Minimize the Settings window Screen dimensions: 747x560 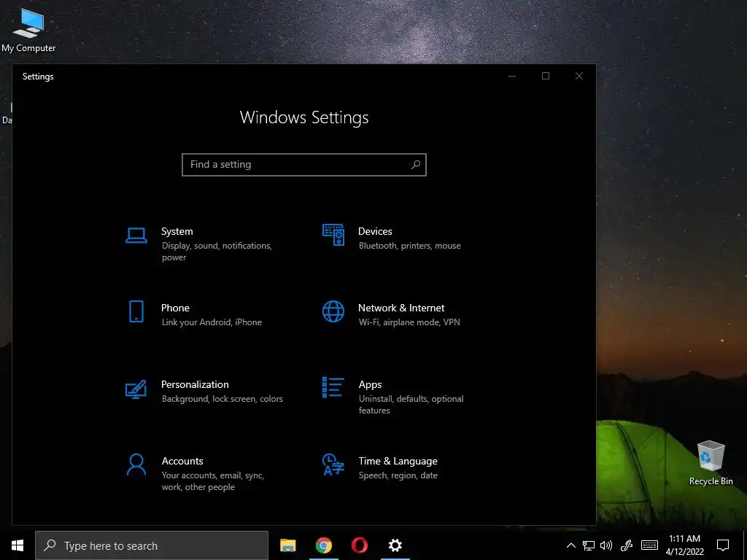coord(512,76)
